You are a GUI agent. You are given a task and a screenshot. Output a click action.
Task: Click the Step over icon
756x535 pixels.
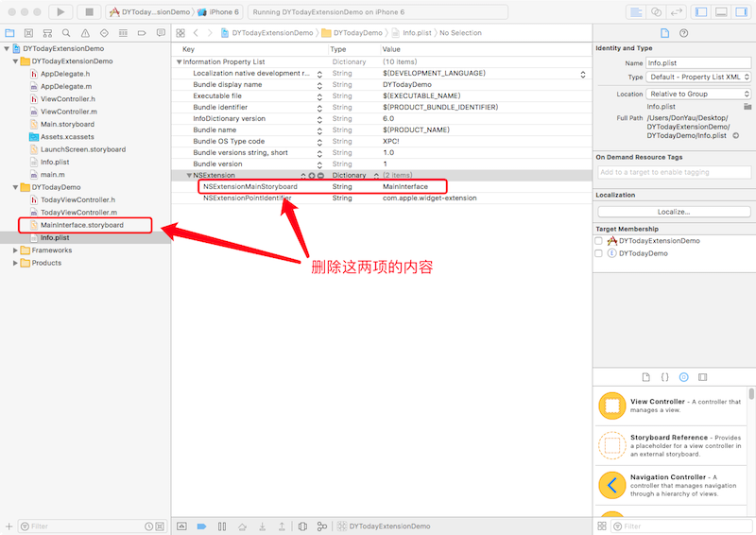[x=242, y=526]
